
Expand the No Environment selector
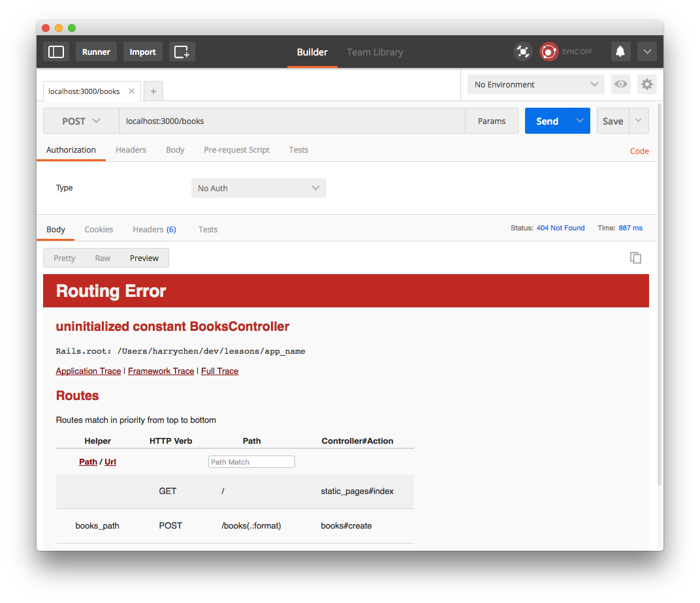click(536, 84)
